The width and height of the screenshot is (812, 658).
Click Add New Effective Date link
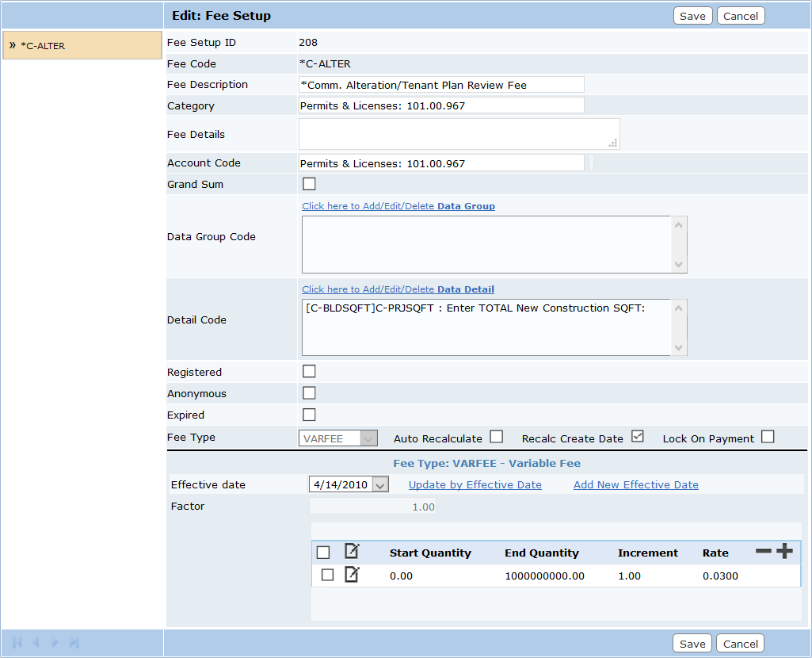(x=635, y=484)
